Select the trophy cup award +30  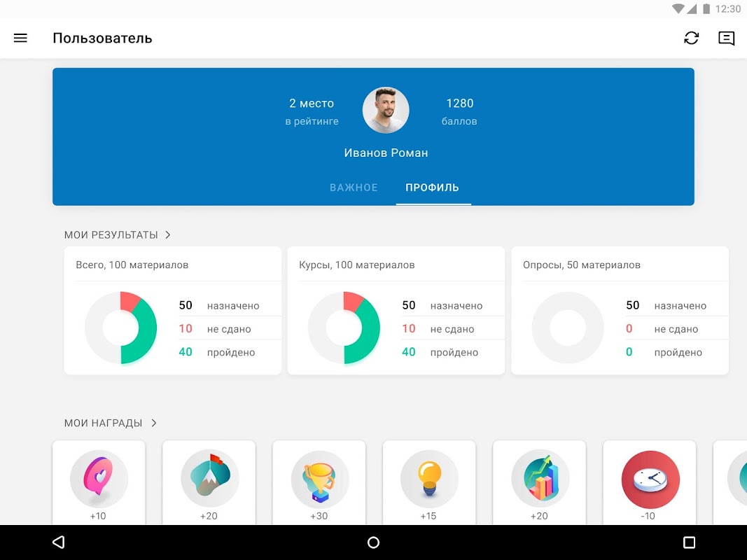tap(319, 482)
